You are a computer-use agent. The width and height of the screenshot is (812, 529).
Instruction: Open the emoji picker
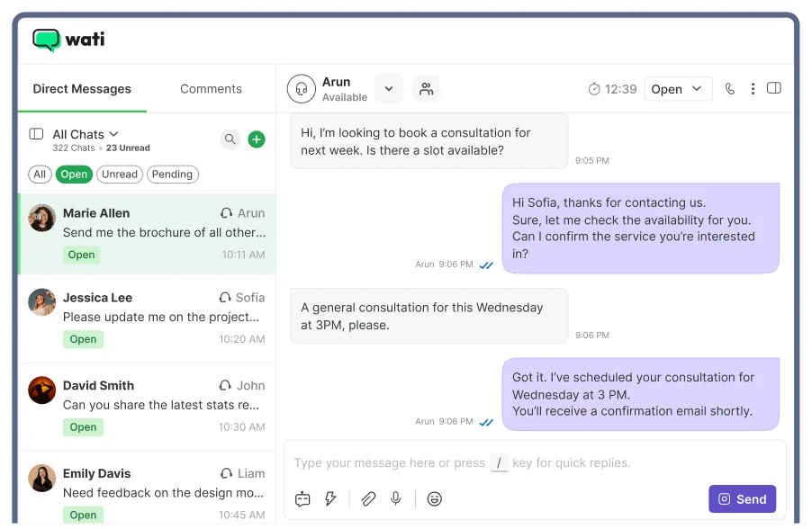click(x=435, y=498)
